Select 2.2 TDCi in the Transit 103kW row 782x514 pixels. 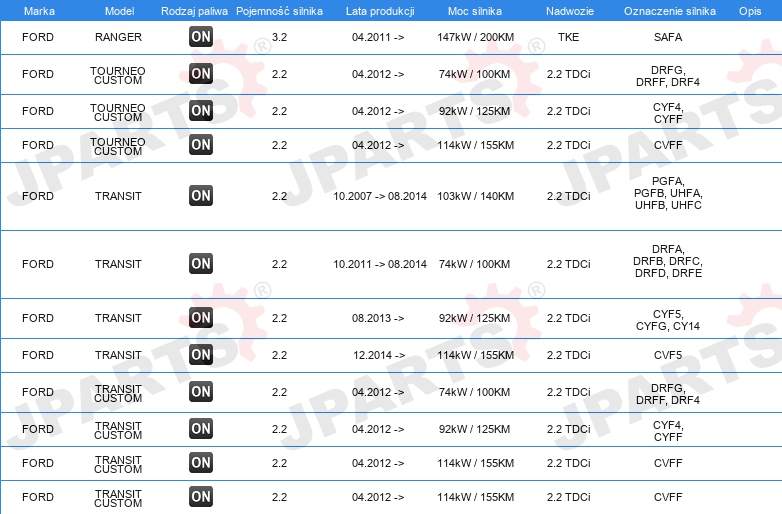pyautogui.click(x=569, y=196)
